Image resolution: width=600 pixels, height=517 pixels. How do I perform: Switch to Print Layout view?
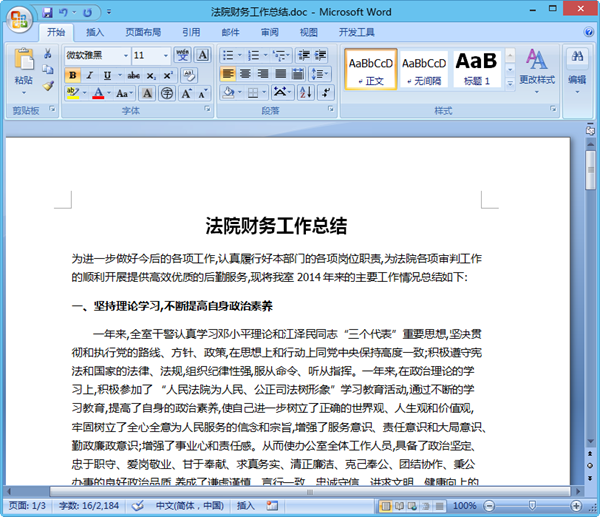point(386,506)
